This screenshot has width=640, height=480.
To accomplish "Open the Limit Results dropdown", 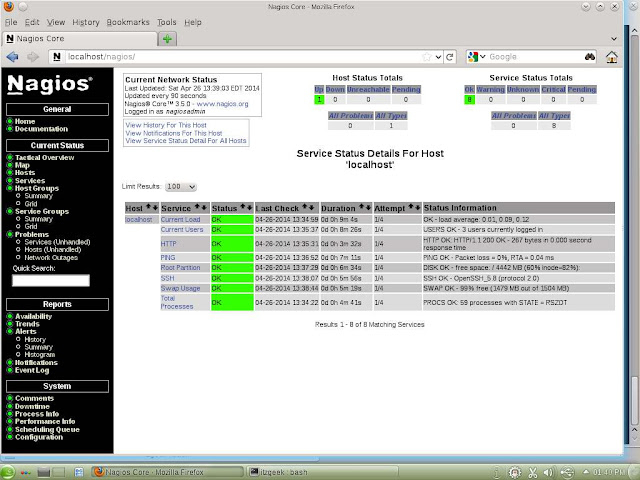I will click(181, 187).
